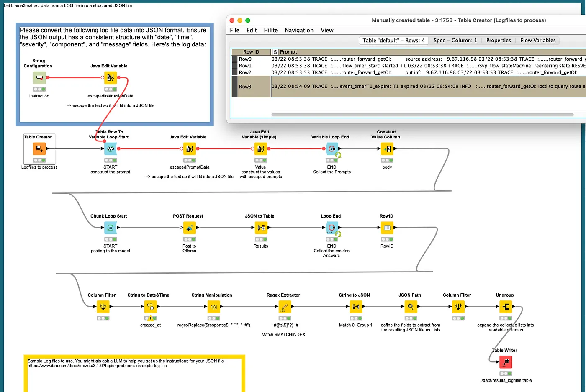586x392 pixels.
Task: Click the status lights under POST Request node
Action: pyautogui.click(x=189, y=239)
